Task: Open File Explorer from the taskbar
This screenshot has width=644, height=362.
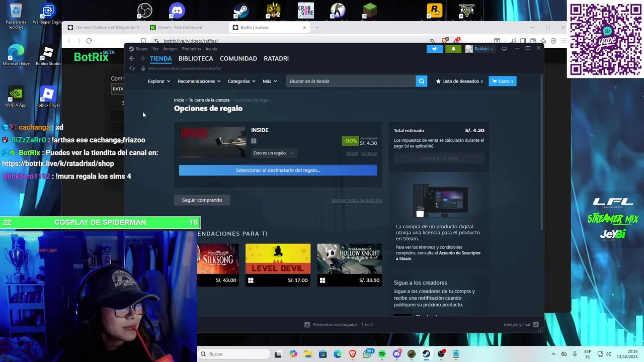Action: click(308, 354)
